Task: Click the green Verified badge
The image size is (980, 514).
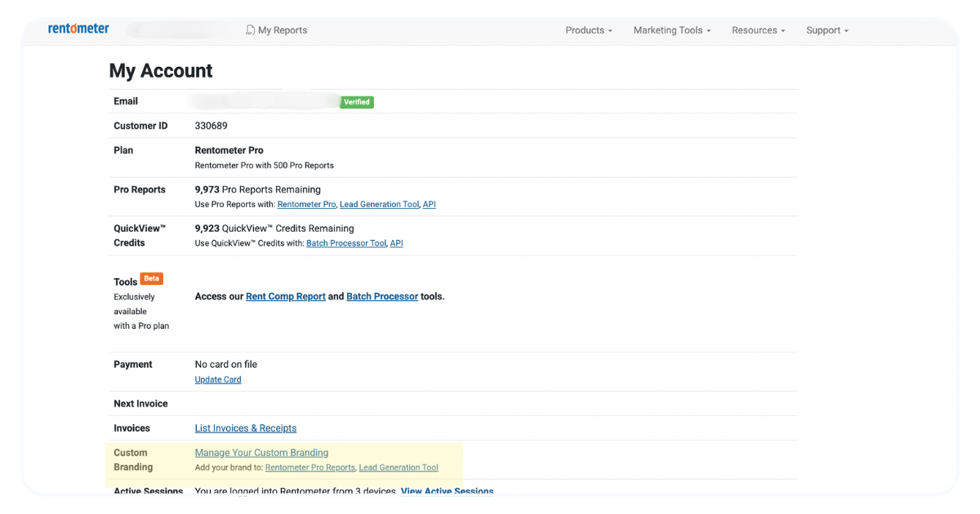Action: pyautogui.click(x=357, y=102)
